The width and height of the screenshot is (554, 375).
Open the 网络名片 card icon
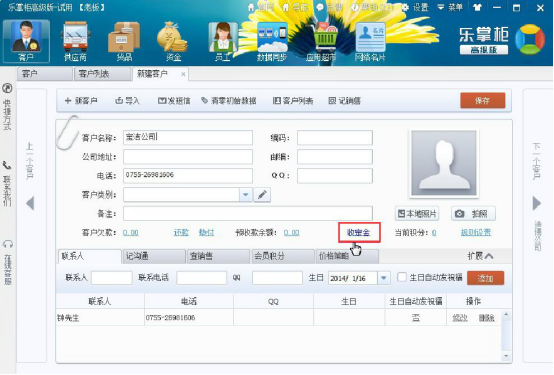point(370,41)
